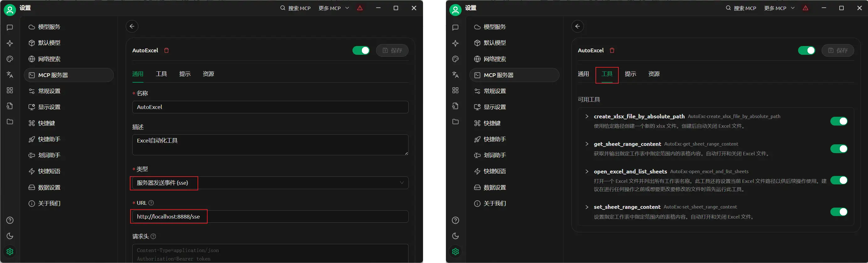
Task: Open 更多 MCP dropdown in left window
Action: [334, 8]
